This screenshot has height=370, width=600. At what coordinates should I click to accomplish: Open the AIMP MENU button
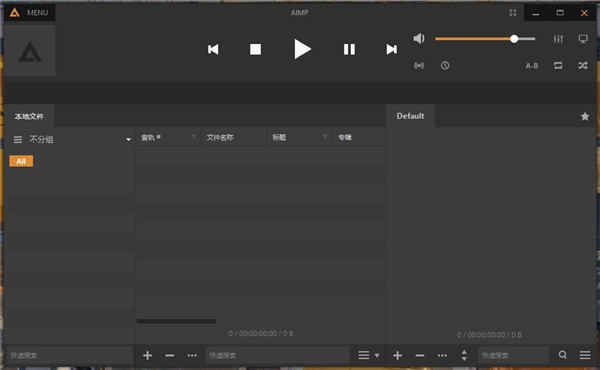pyautogui.click(x=30, y=13)
